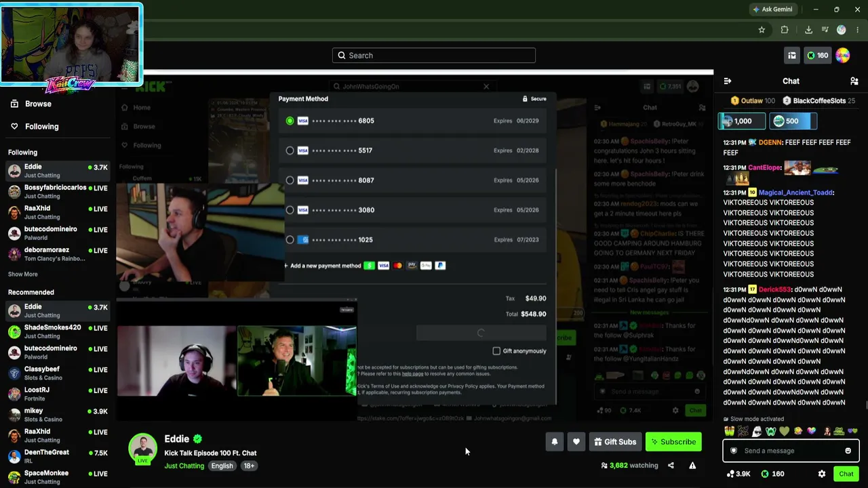
Task: Choose the Google Pay payment icon
Action: [x=426, y=266]
